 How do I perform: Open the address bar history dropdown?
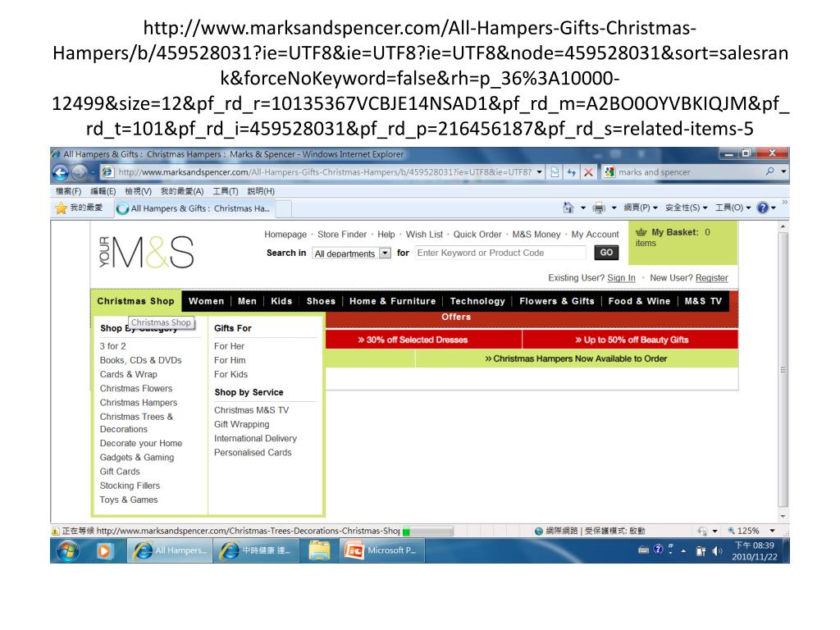[x=539, y=172]
